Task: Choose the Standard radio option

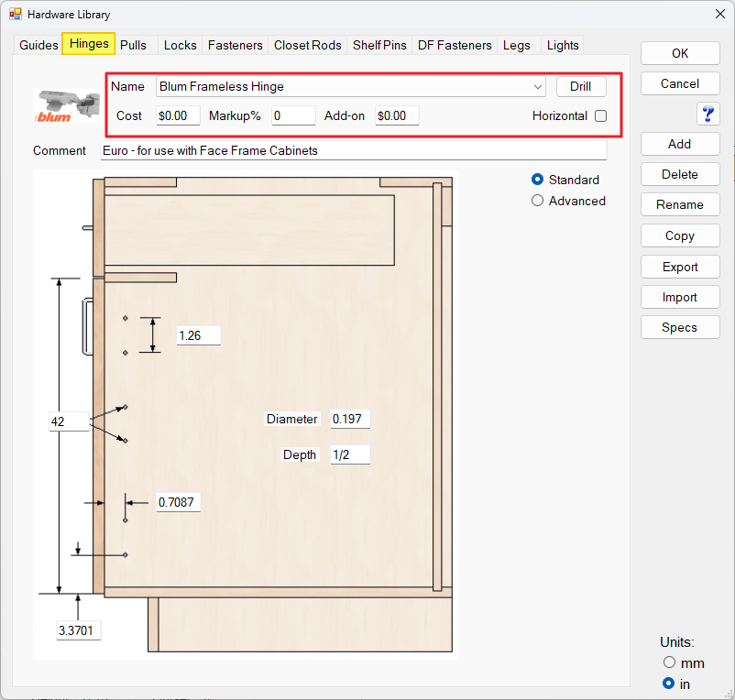Action: [537, 180]
